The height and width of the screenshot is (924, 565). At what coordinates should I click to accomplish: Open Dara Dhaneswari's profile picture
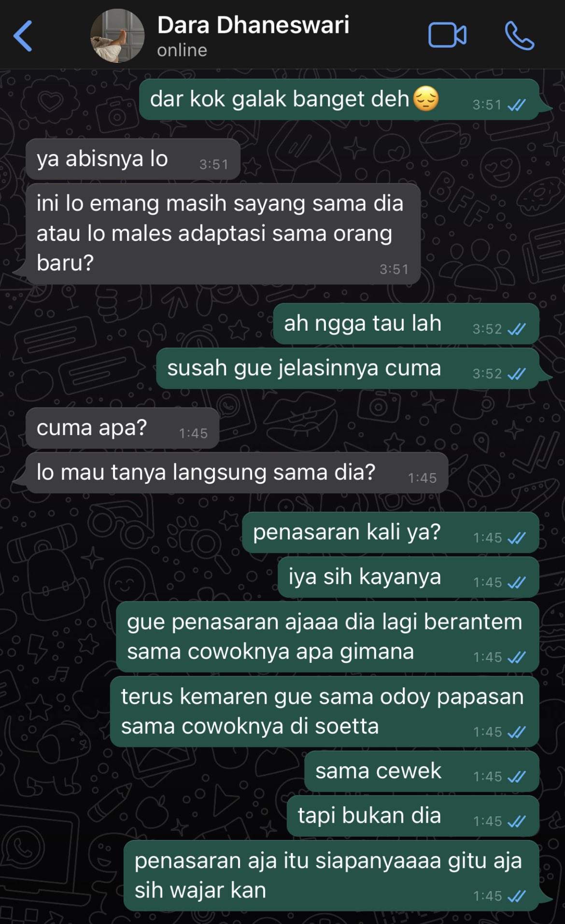click(117, 36)
